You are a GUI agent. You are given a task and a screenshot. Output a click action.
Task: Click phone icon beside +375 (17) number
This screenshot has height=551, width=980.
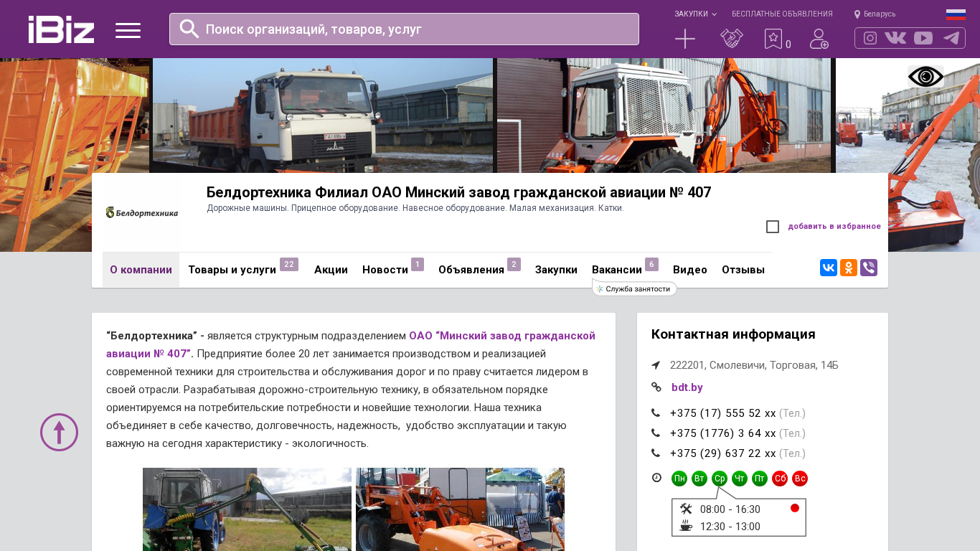coord(656,413)
